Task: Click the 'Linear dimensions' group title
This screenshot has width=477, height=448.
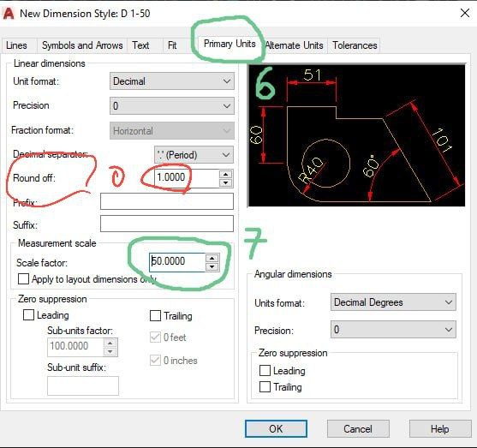Action: (x=50, y=63)
